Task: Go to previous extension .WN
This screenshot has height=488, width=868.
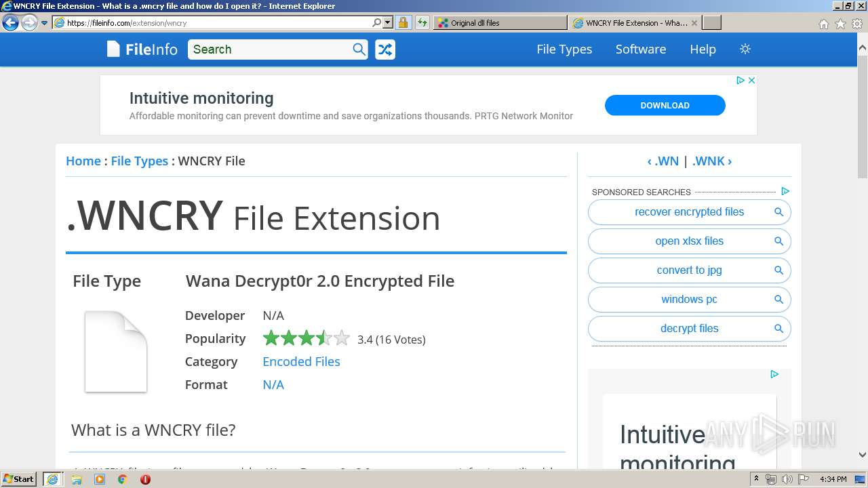Action: 663,161
